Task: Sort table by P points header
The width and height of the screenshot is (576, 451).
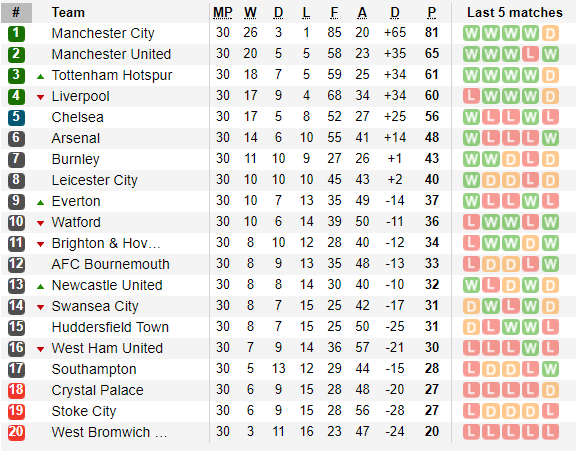Action: tap(432, 13)
